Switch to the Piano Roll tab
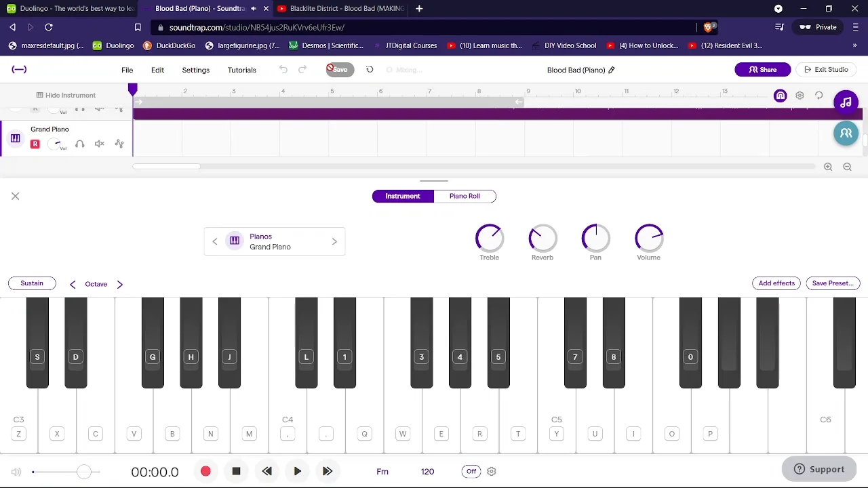The image size is (868, 488). click(x=465, y=196)
